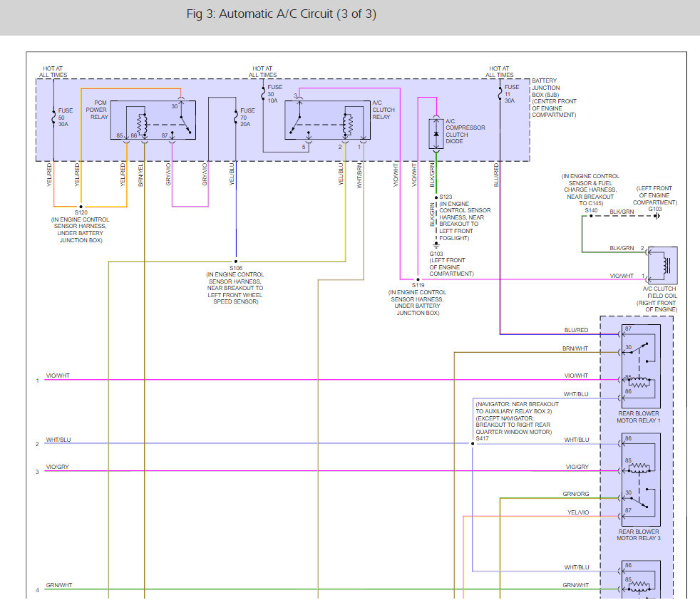Click the horizontal "BLU/RED" label near relay terminal 87
700x610 pixels.
click(577, 330)
